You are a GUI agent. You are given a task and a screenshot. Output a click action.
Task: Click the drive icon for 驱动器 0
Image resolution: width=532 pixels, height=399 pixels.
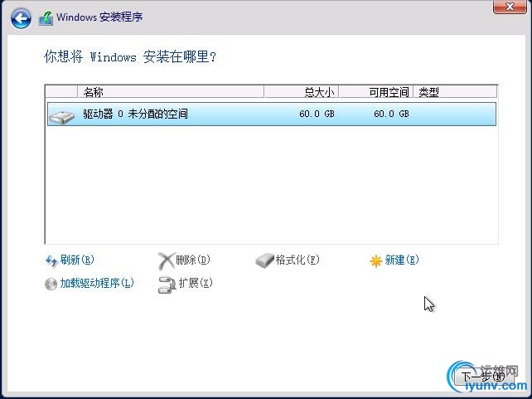62,117
